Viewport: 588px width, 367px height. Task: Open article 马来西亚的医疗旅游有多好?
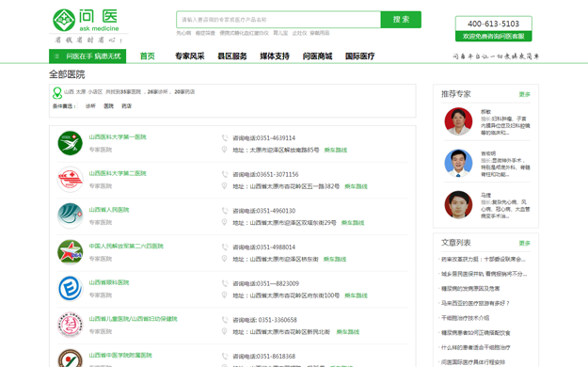point(475,303)
